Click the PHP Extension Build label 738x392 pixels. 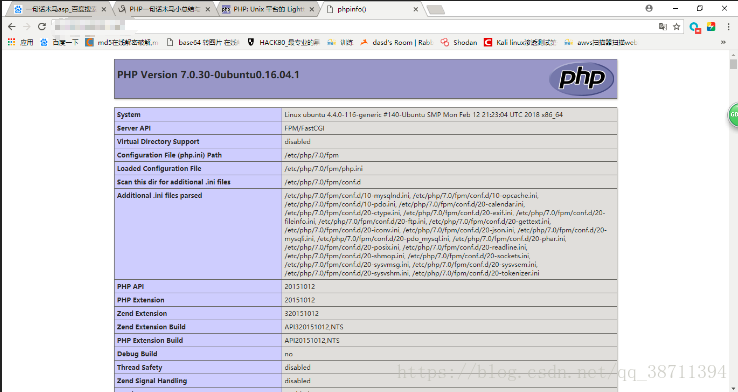[x=150, y=340]
